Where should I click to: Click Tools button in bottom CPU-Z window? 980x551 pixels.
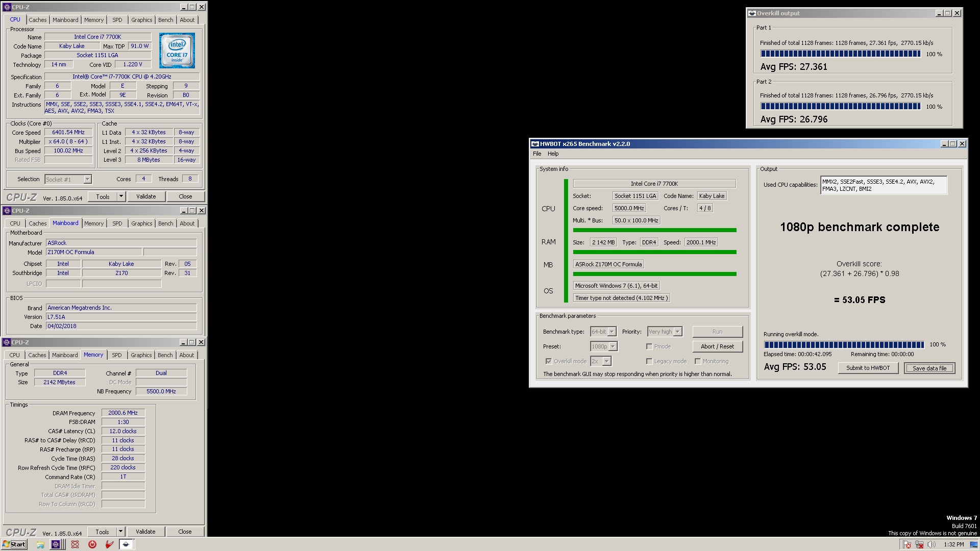point(102,532)
